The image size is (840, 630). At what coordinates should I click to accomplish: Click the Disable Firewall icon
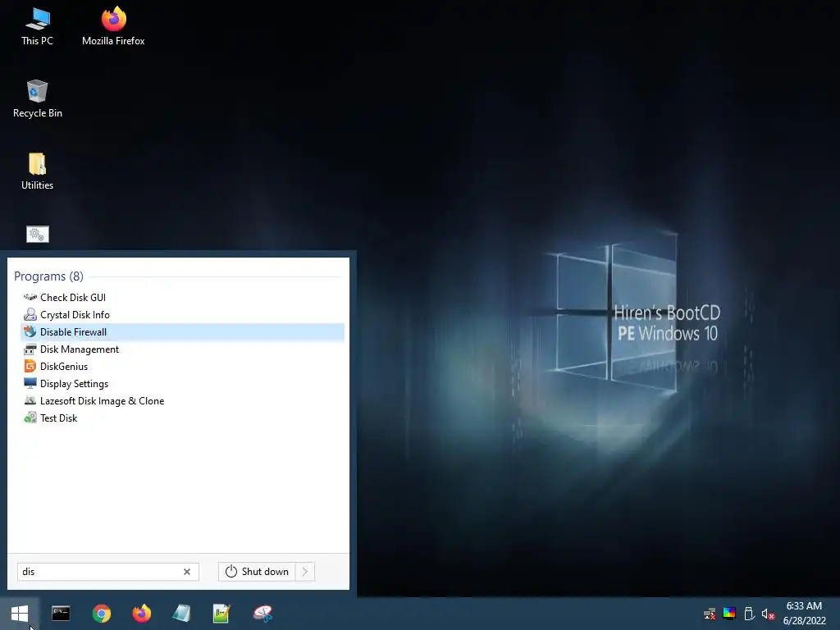pos(30,331)
